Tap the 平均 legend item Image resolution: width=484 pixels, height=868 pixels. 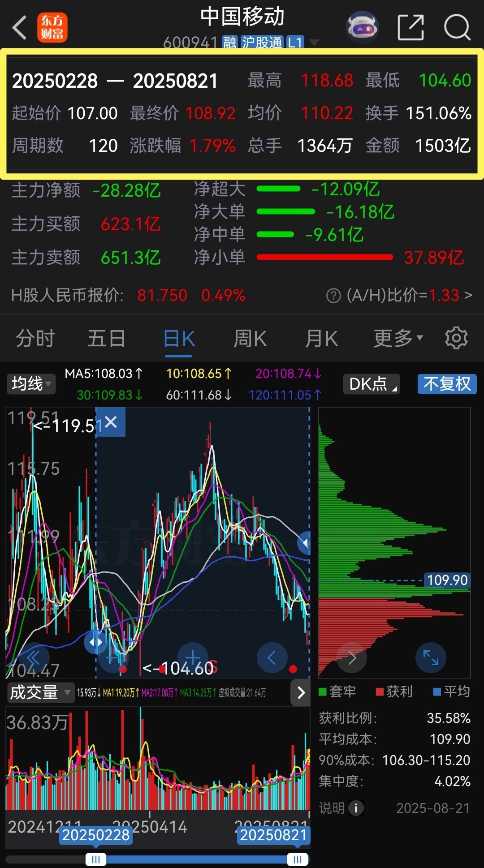[x=451, y=692]
